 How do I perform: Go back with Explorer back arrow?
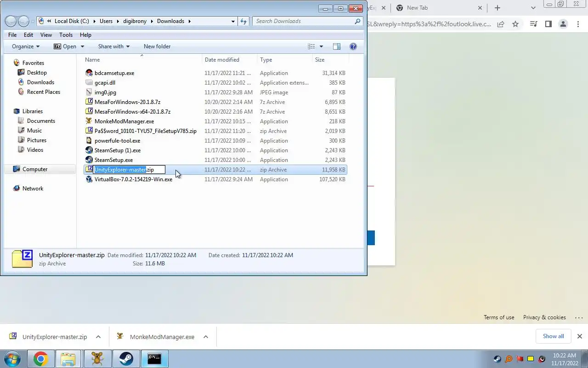(11, 21)
